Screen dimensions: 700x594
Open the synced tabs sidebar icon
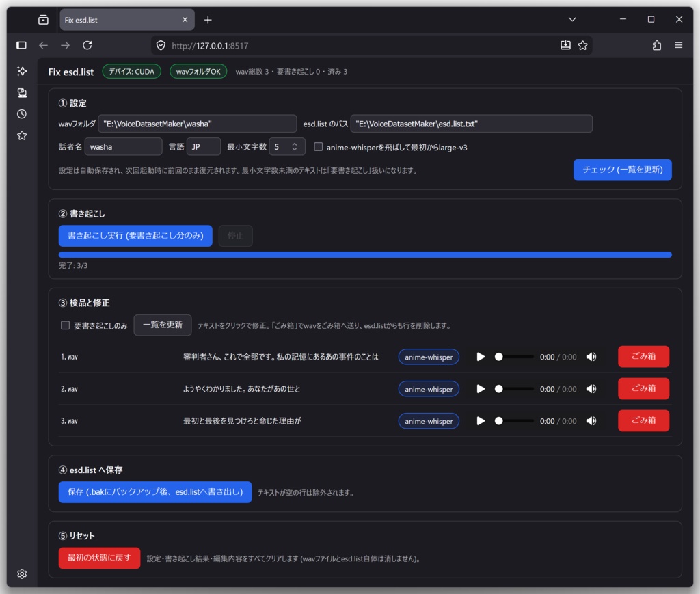coord(22,92)
